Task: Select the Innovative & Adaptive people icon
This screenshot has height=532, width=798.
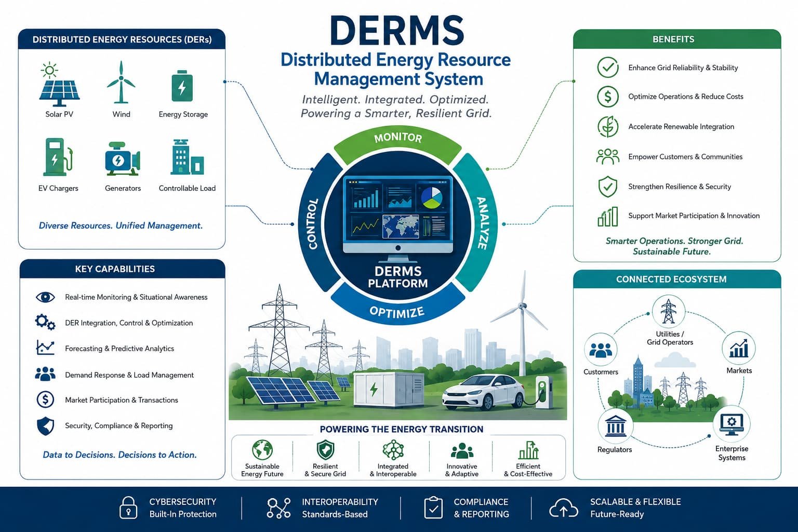Action: pyautogui.click(x=462, y=451)
